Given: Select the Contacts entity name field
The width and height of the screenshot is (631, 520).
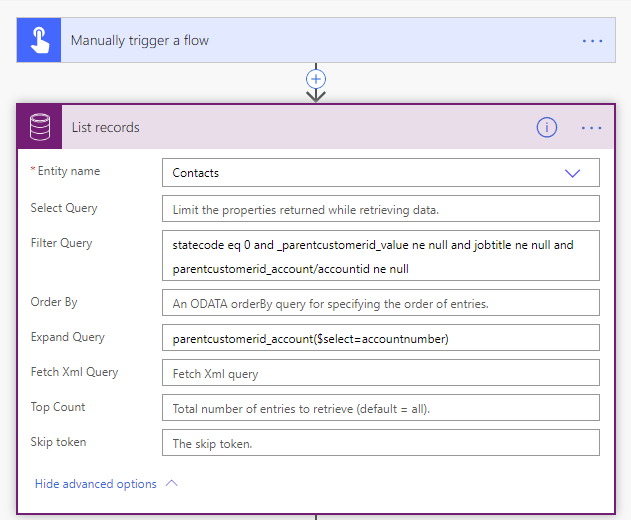Looking at the screenshot, I should (360, 173).
